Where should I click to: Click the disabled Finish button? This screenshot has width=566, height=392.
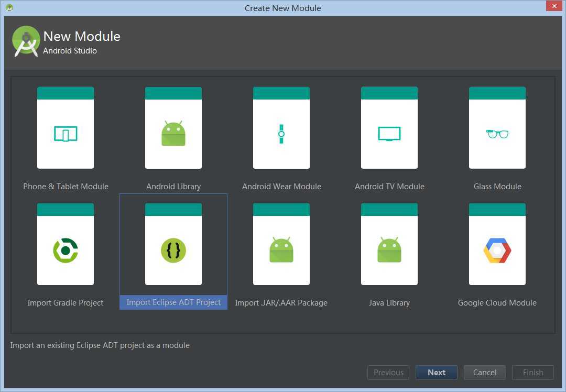point(533,373)
